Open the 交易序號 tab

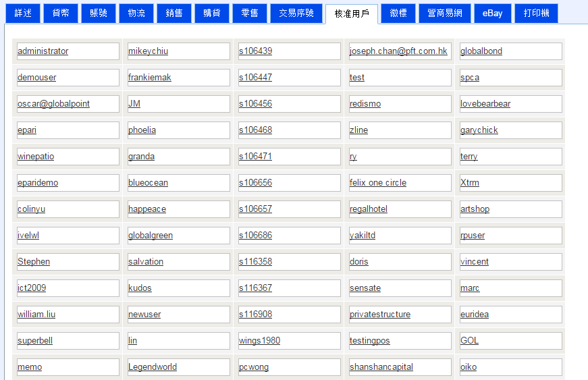click(x=296, y=13)
